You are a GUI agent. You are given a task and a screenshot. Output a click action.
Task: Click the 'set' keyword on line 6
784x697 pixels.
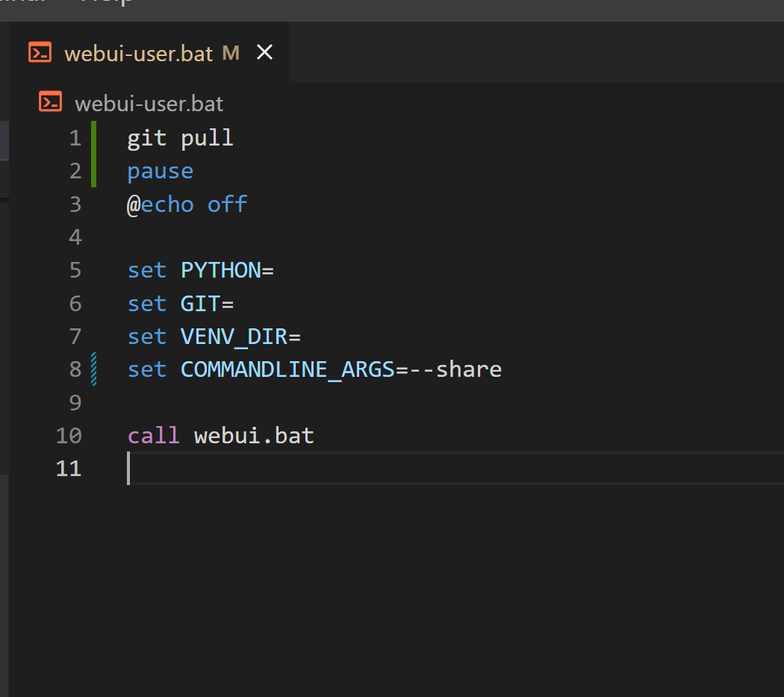click(x=147, y=304)
